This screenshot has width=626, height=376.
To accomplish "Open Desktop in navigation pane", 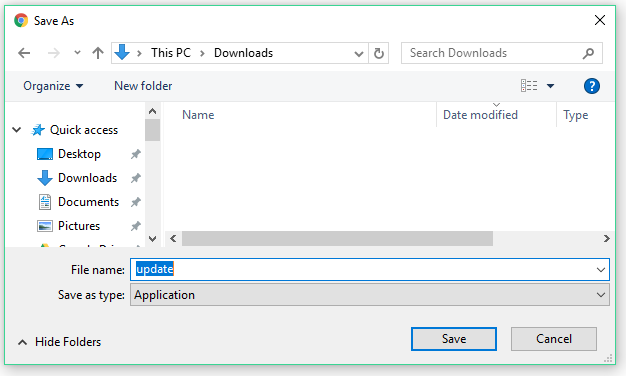I will 79,154.
